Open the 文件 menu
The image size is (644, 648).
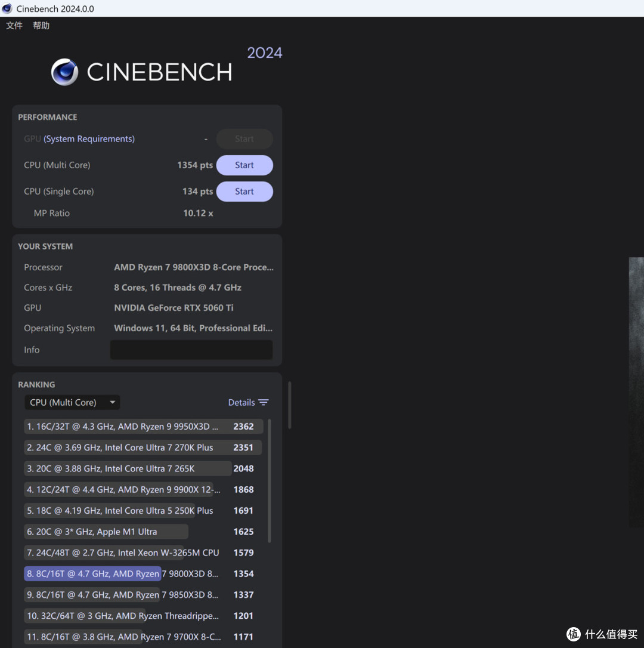14,26
